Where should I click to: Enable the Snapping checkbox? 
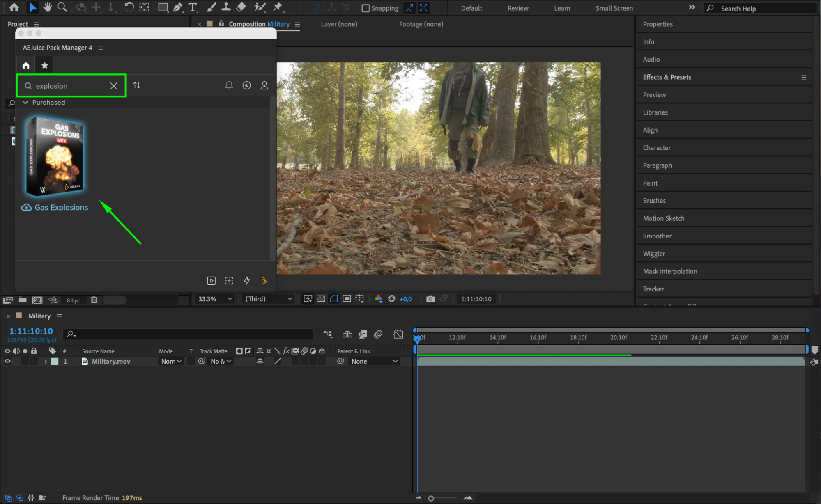[x=365, y=8]
